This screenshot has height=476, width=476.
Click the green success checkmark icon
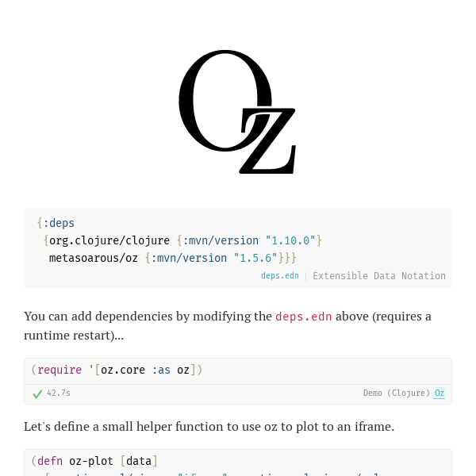coord(37,394)
